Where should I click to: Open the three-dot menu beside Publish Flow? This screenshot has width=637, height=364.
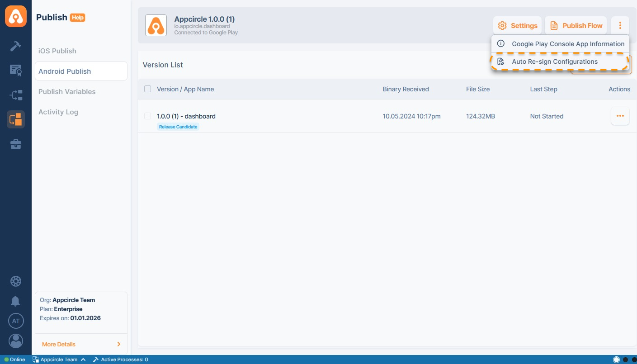tap(620, 26)
